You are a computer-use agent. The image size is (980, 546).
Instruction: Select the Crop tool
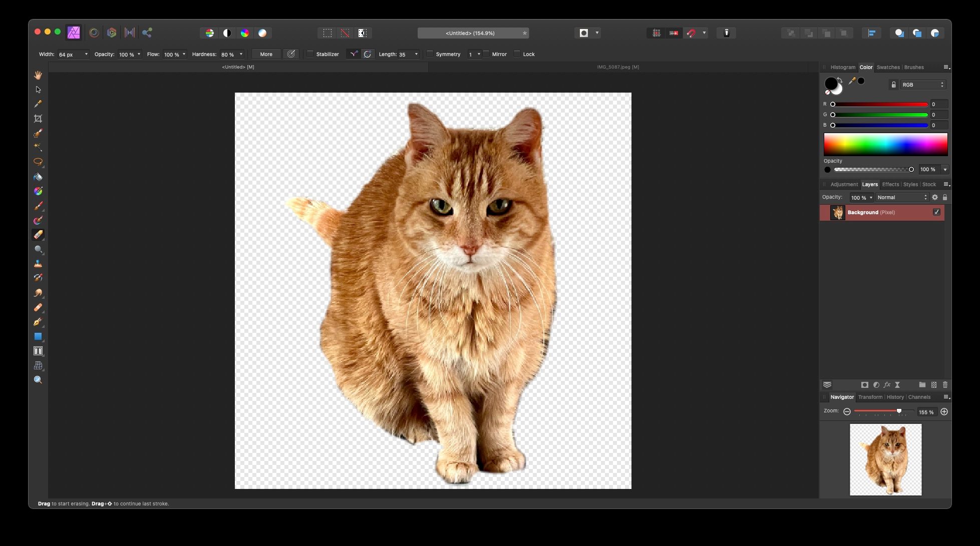(38, 119)
